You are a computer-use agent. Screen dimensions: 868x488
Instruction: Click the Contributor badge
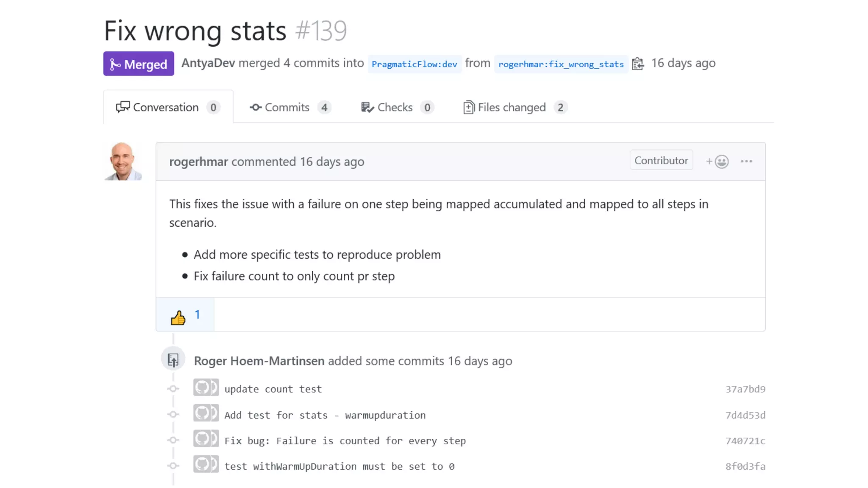pos(661,161)
